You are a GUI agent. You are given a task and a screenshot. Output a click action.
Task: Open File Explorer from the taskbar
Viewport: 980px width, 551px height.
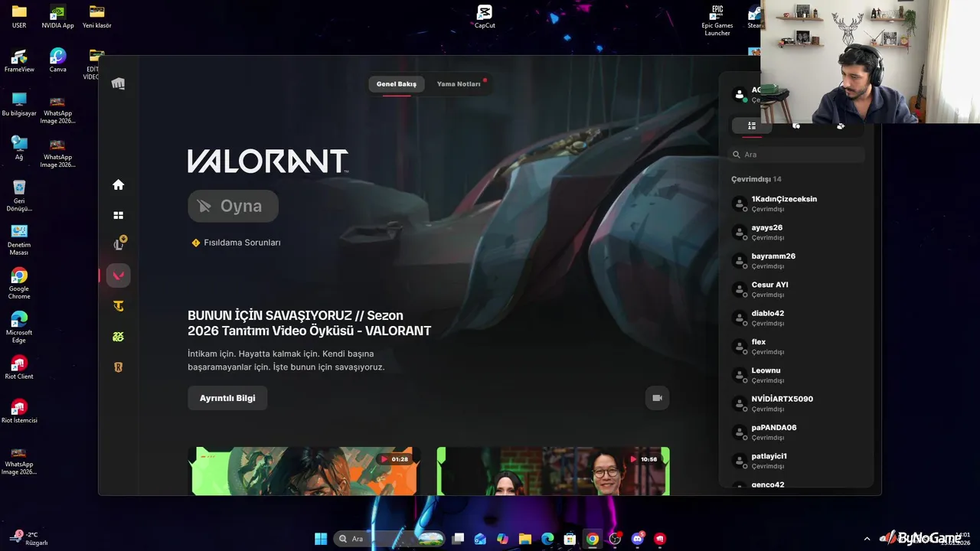click(x=524, y=539)
